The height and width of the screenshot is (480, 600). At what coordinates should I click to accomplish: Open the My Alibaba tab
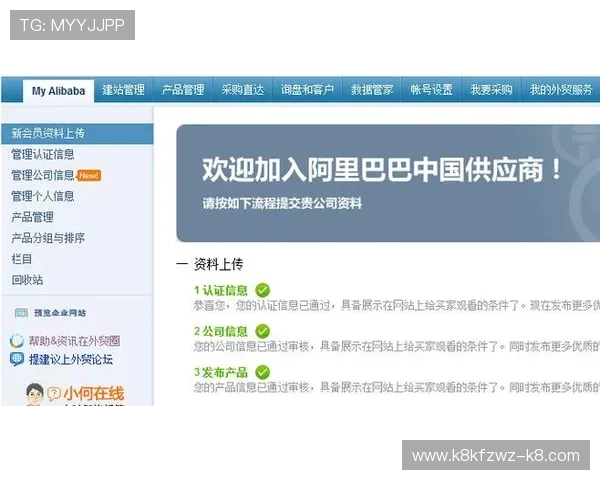pyautogui.click(x=59, y=91)
